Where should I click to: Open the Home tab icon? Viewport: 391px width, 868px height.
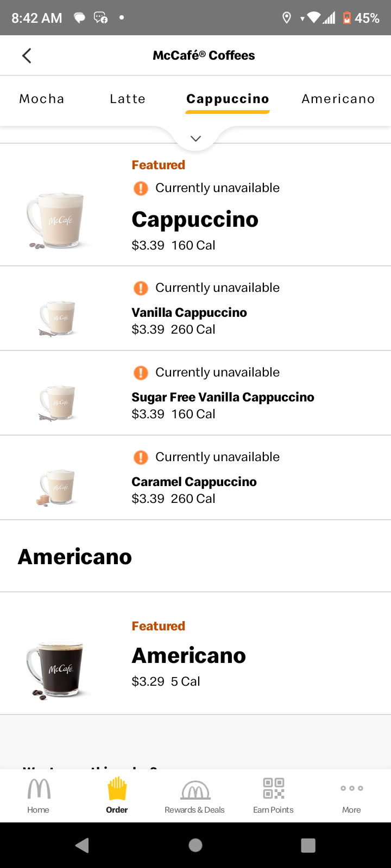click(x=39, y=789)
